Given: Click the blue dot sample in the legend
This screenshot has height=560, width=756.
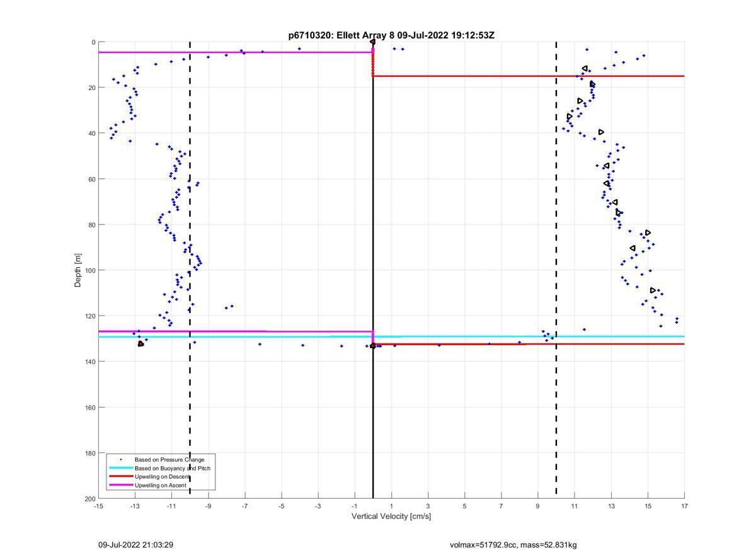Looking at the screenshot, I should click(x=120, y=459).
